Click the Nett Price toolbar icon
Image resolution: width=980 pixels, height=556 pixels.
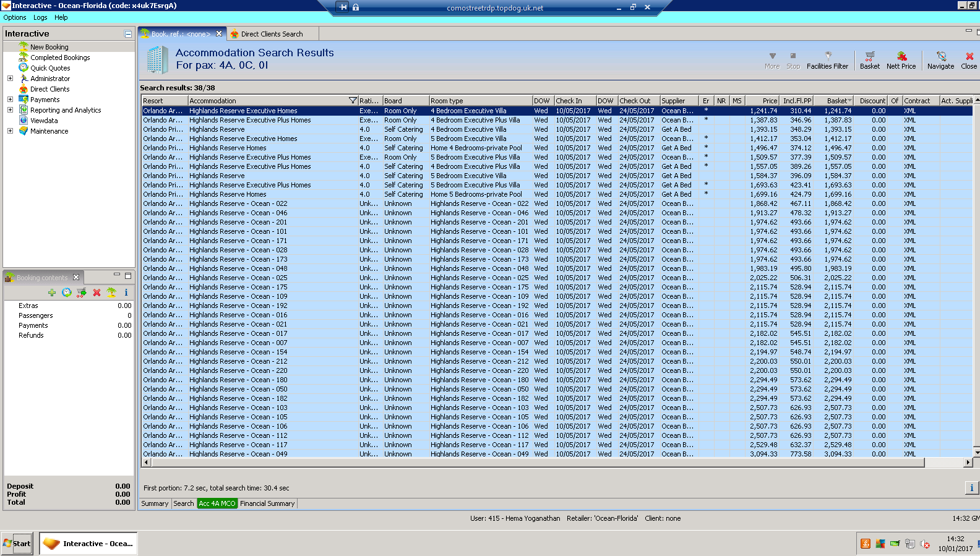(x=901, y=60)
